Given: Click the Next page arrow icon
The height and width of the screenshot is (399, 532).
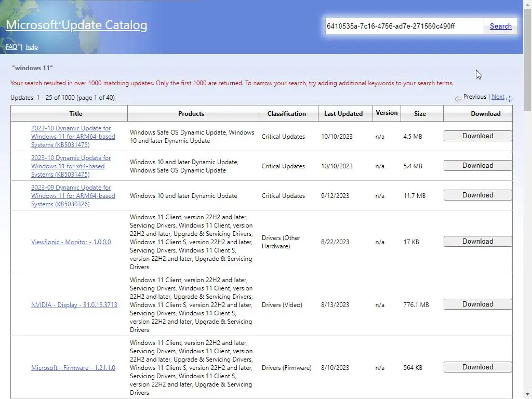Looking at the screenshot, I should pos(509,99).
